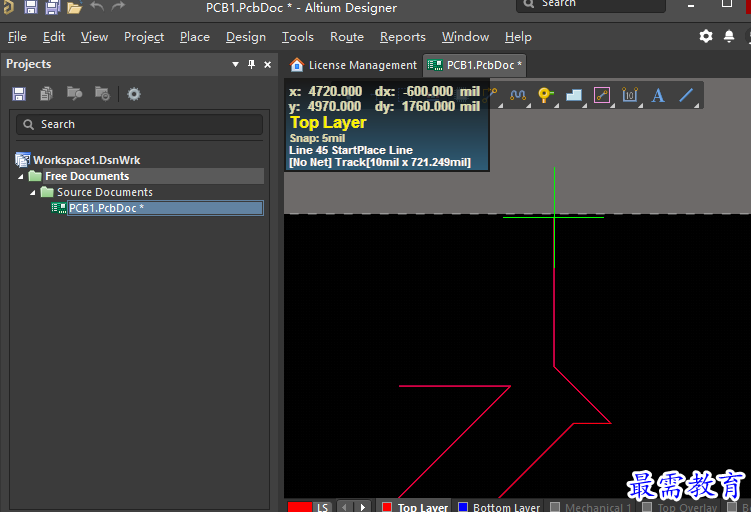Viewport: 751px width, 517px height.
Task: Click the PCB1.PcbDoc tab's document icon
Action: pyautogui.click(x=435, y=65)
